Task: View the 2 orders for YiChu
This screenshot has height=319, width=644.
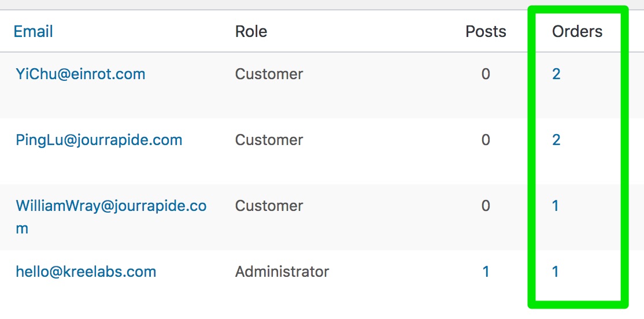Action: tap(556, 75)
